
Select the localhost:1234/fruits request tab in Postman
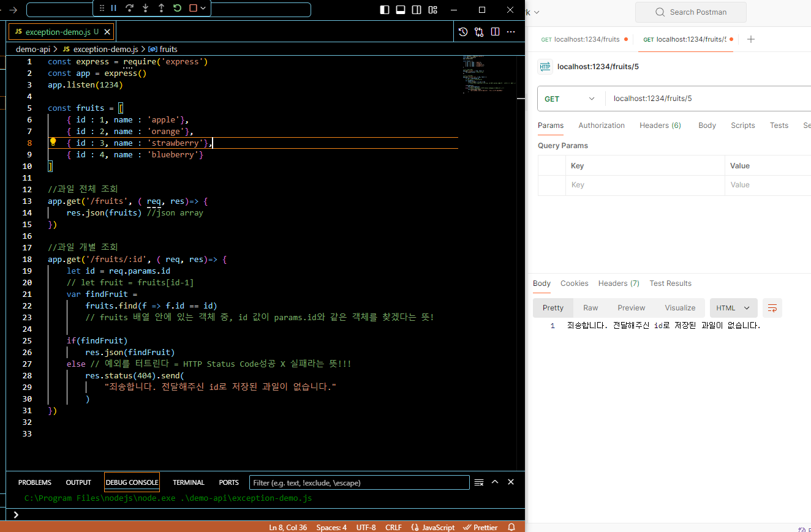584,39
